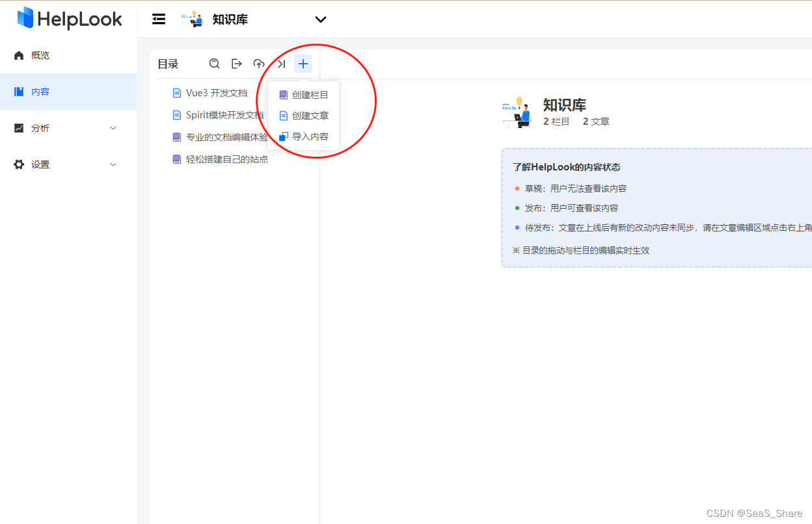Click the large 知识库 illustration thumbnail
Screen dimensions: 812x524
coord(519,112)
